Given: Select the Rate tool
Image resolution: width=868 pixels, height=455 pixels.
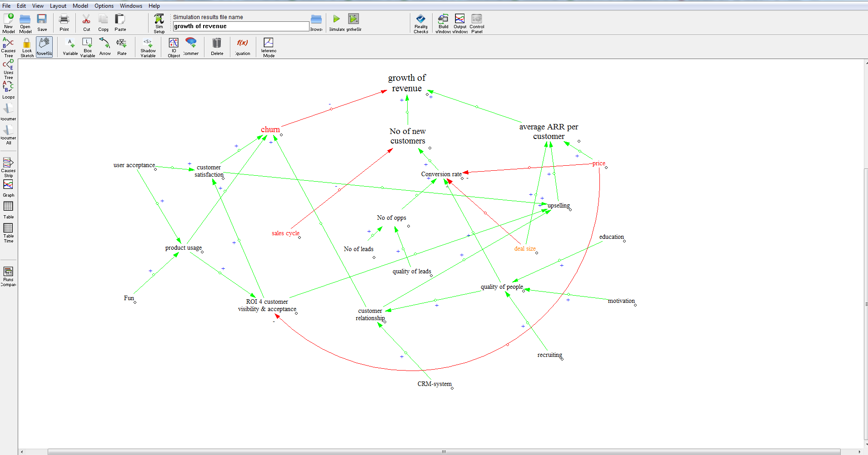Looking at the screenshot, I should click(122, 47).
